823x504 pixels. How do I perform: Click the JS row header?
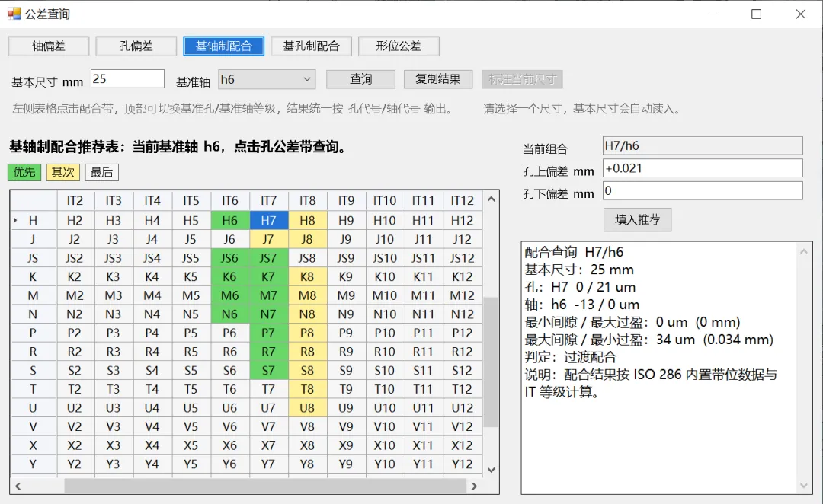pos(33,258)
